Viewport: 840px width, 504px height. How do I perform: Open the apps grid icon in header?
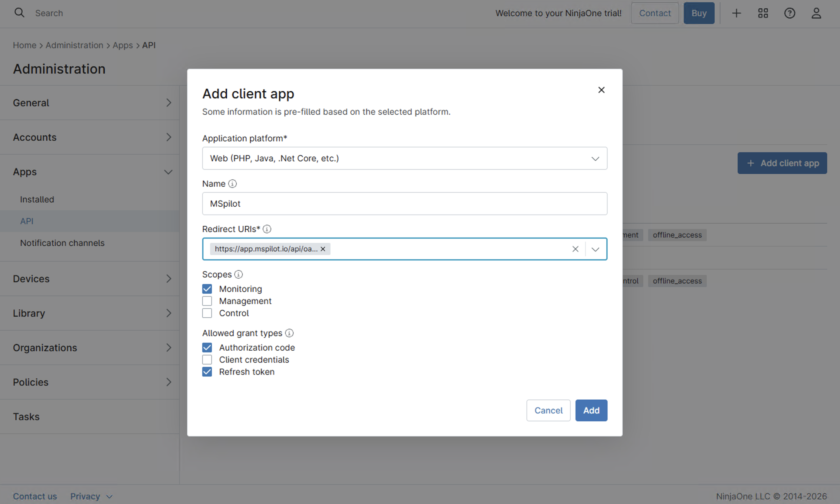point(763,13)
